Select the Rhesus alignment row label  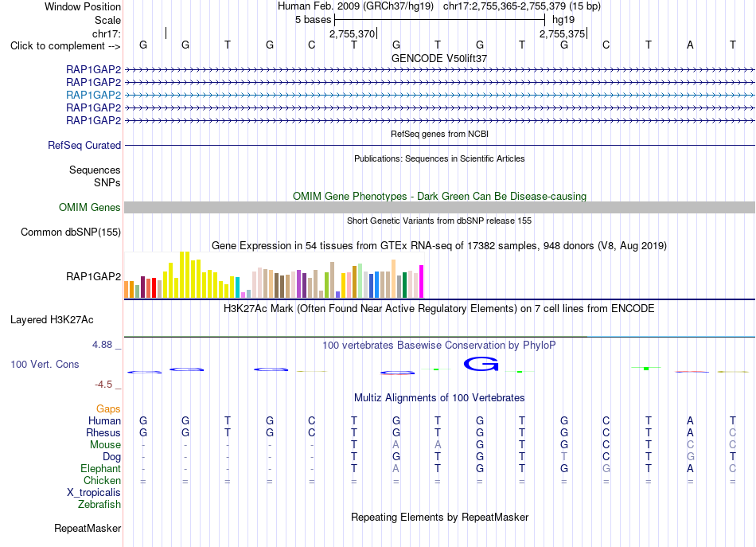pyautogui.click(x=103, y=432)
